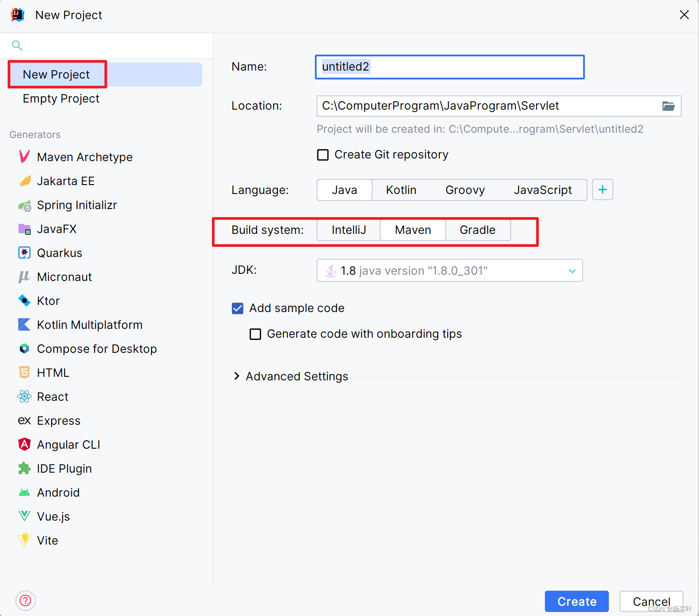Click the Maven Archetype generator icon
This screenshot has width=699, height=616.
click(24, 157)
